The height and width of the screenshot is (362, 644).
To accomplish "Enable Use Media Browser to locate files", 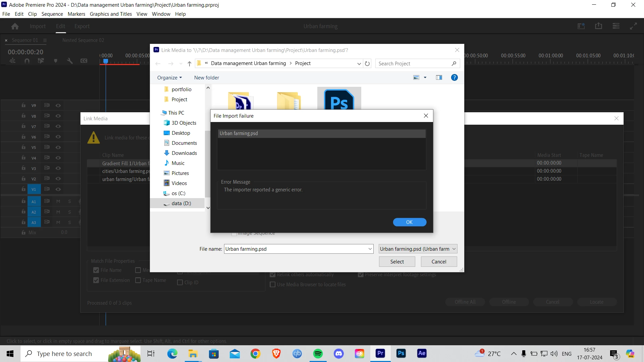I will pos(273,285).
